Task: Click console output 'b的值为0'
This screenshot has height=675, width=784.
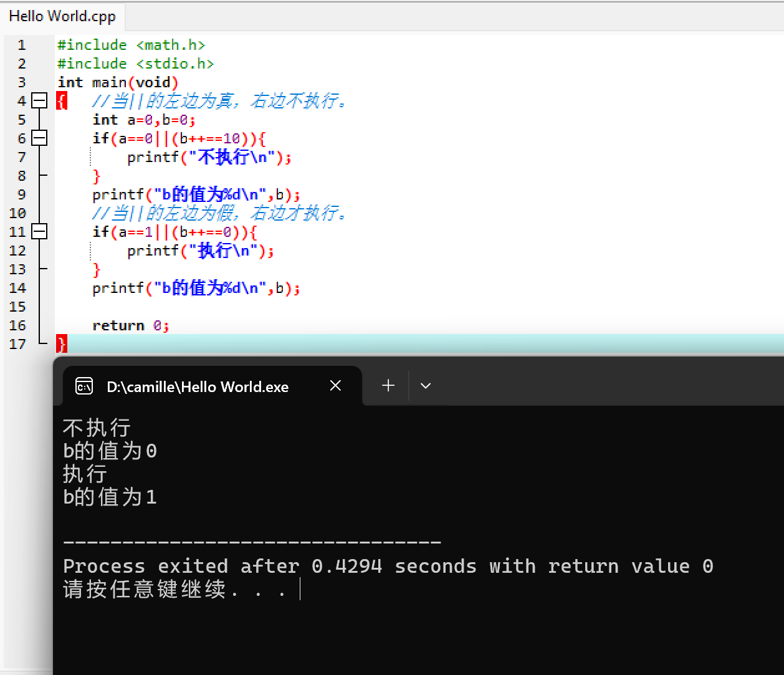Action: click(x=110, y=451)
